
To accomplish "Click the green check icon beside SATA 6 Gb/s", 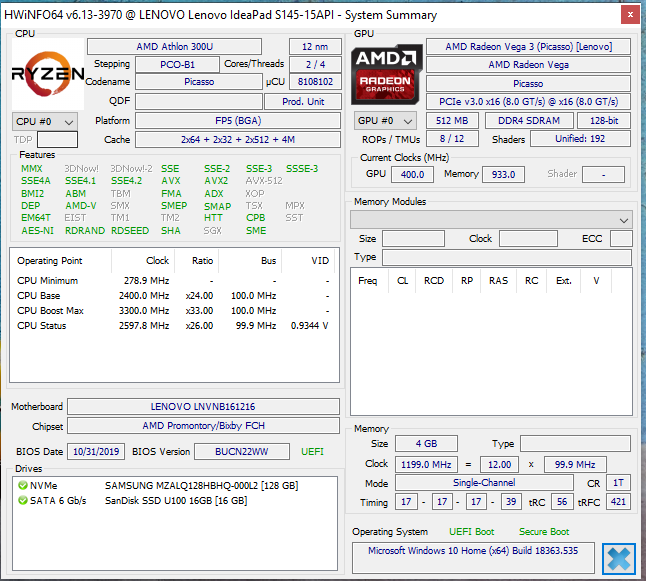I will coord(23,500).
